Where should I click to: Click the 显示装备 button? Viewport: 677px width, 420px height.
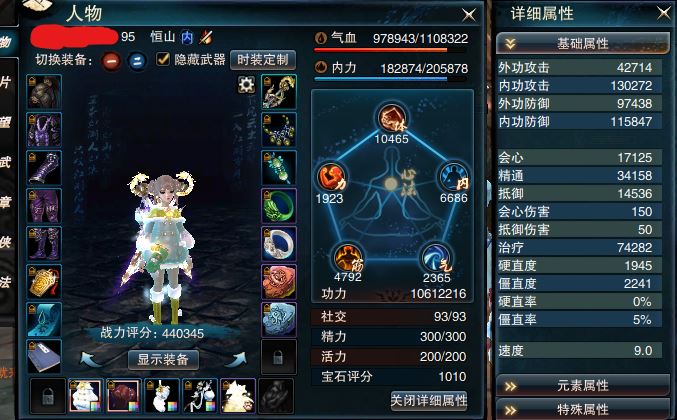tap(163, 360)
